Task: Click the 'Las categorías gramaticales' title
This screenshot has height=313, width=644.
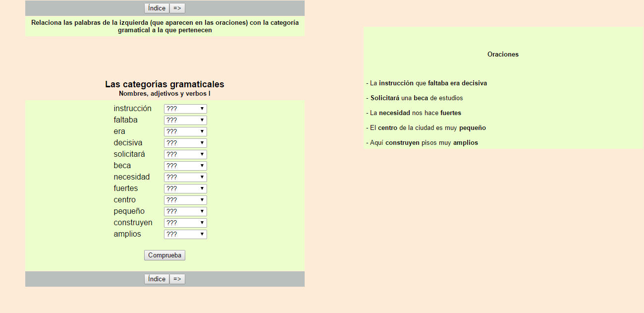Action: tap(164, 84)
